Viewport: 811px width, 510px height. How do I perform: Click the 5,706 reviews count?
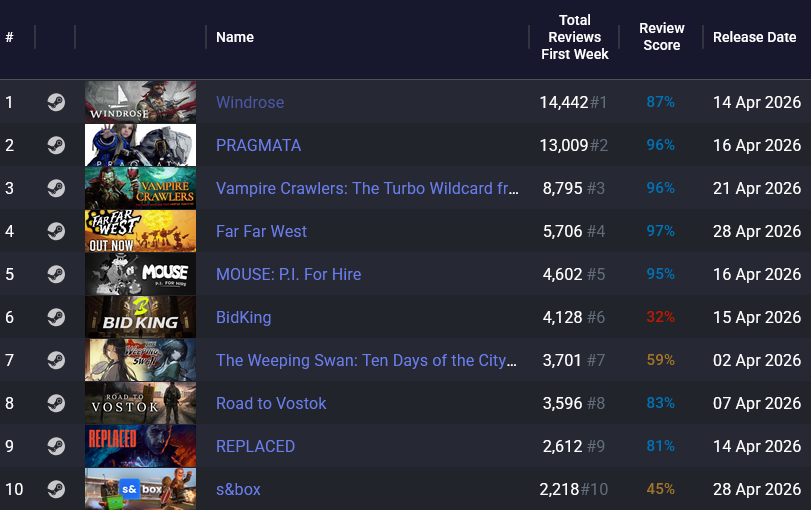point(563,231)
